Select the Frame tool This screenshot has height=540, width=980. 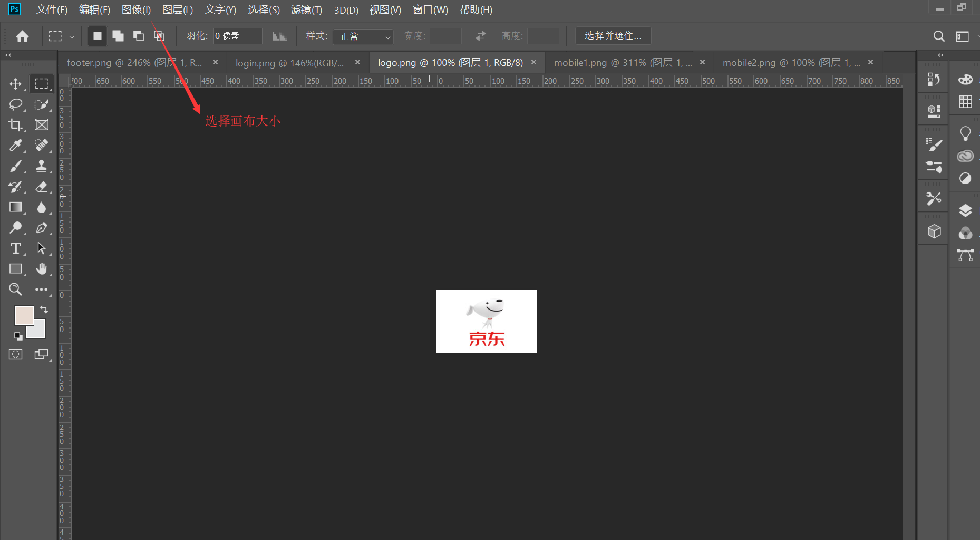click(x=42, y=125)
